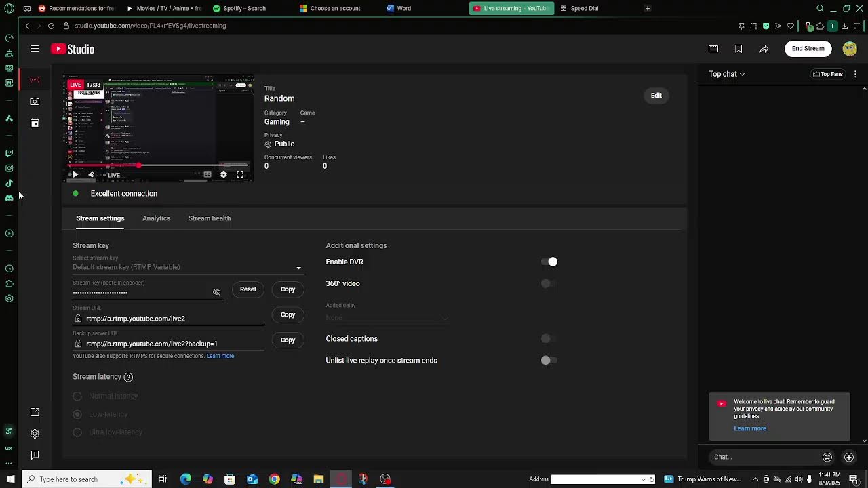Open Windows taskbar search box

(86, 479)
